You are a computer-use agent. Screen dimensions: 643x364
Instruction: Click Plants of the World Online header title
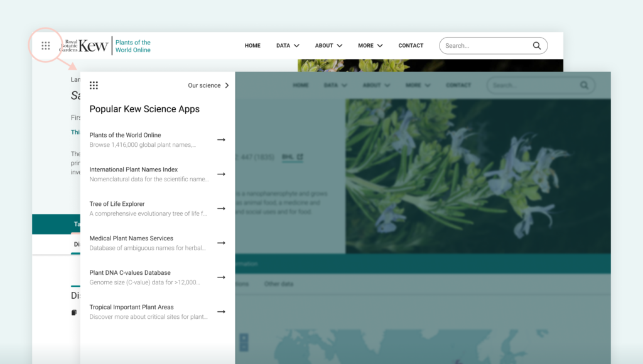coord(133,46)
